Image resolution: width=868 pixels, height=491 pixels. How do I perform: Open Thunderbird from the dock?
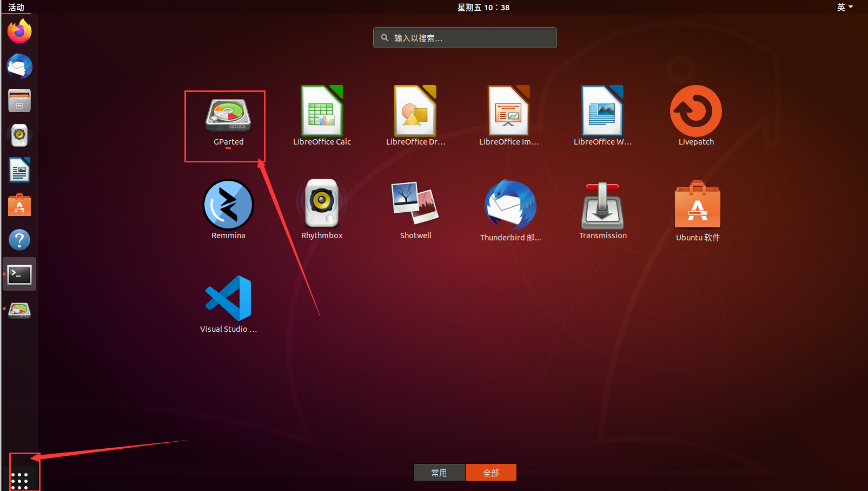19,66
